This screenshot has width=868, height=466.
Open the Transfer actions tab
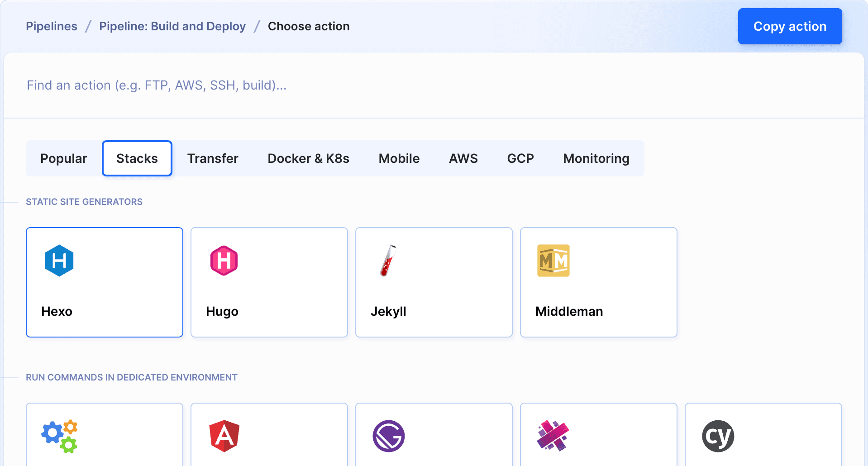[x=212, y=158]
